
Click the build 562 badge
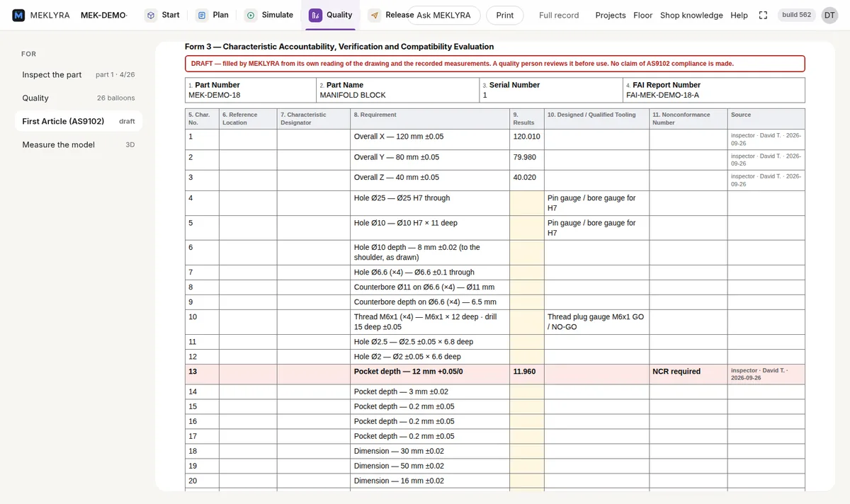797,15
